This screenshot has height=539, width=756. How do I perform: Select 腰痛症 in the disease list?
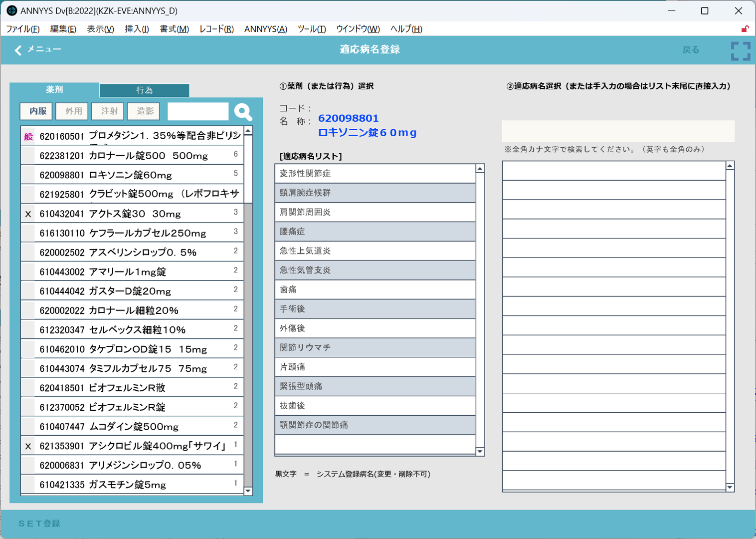pyautogui.click(x=375, y=232)
